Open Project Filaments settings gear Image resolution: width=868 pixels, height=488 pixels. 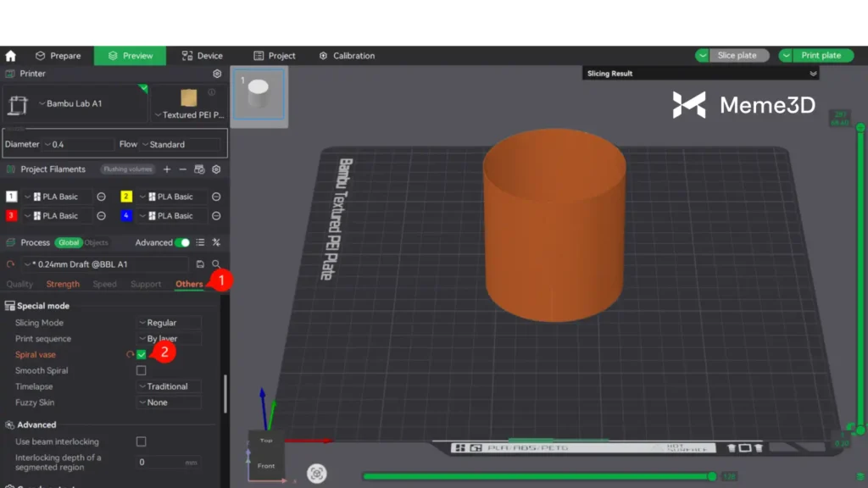point(216,169)
